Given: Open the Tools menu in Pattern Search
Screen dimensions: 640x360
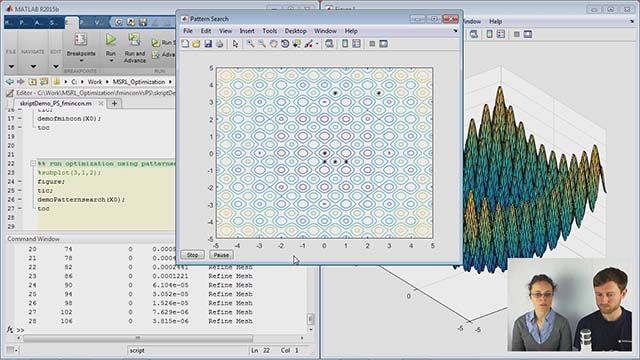Looking at the screenshot, I should point(269,31).
